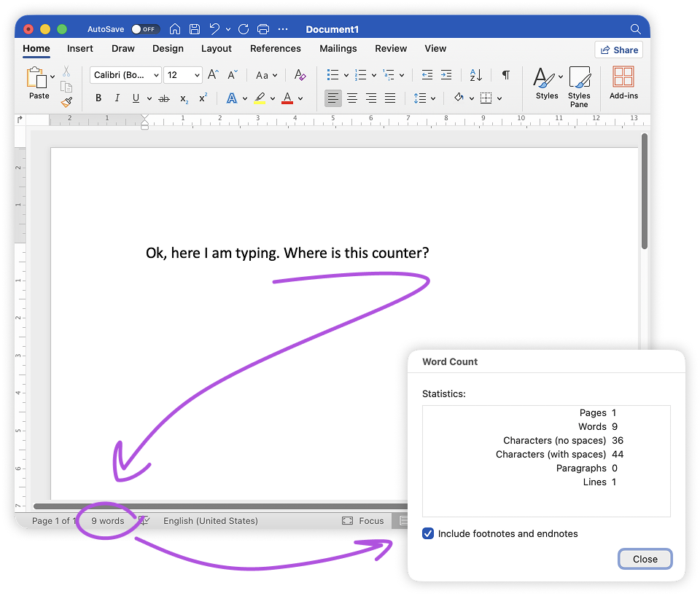This screenshot has width=700, height=596.
Task: Click the Format Painter brush icon
Action: pyautogui.click(x=66, y=102)
